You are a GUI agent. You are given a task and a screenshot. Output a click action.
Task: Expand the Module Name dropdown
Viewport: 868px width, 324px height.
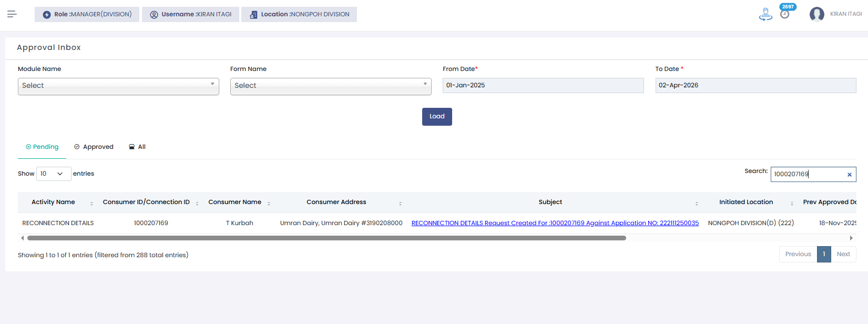tap(118, 86)
